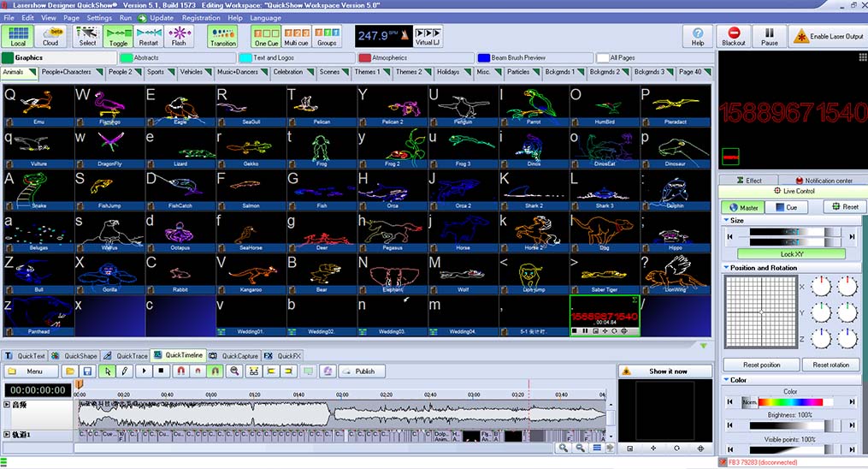Select the timeline pencil draw tool
This screenshot has width=868, height=469.
point(125,371)
